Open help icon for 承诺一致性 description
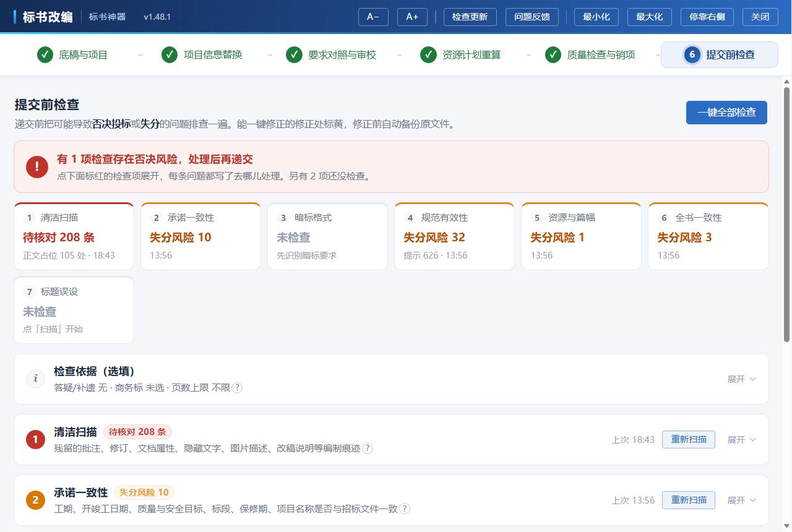The image size is (792, 532). click(405, 508)
